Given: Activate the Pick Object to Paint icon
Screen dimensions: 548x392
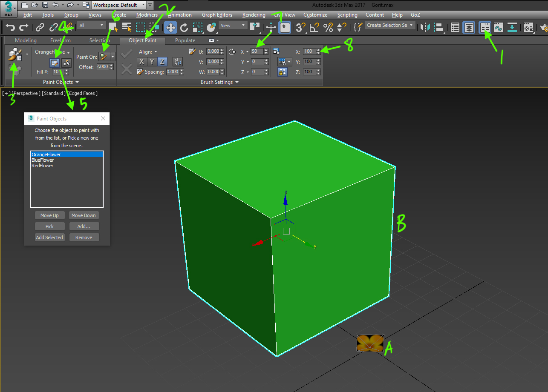Looking at the screenshot, I should (x=66, y=63).
